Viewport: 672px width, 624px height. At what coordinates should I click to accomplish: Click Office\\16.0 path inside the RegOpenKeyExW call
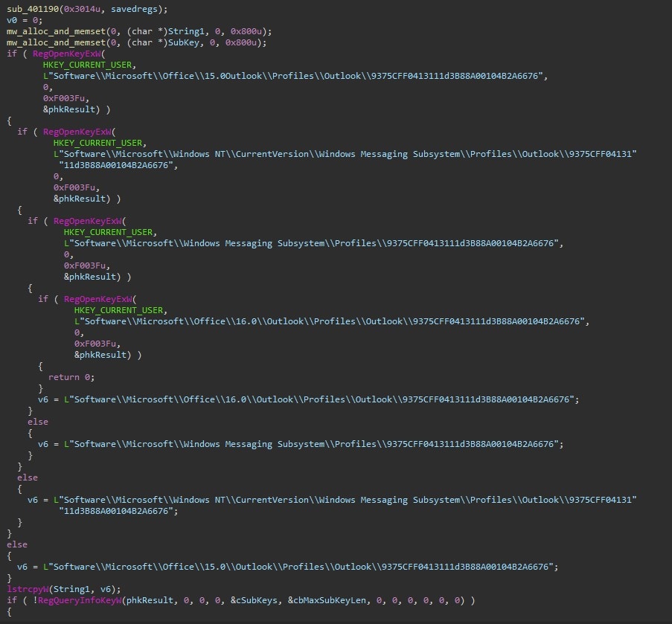pos(332,321)
